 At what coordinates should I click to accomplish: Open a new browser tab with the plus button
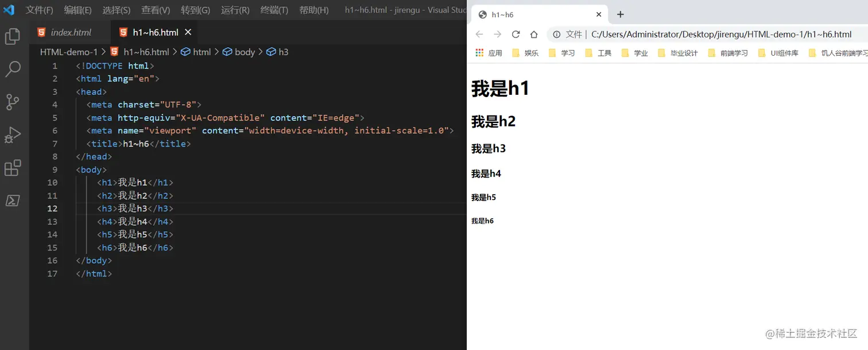[620, 14]
